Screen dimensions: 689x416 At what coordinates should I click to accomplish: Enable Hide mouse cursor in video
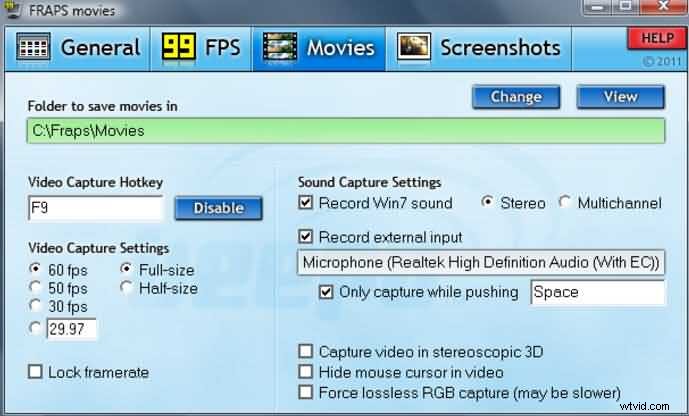coord(307,372)
